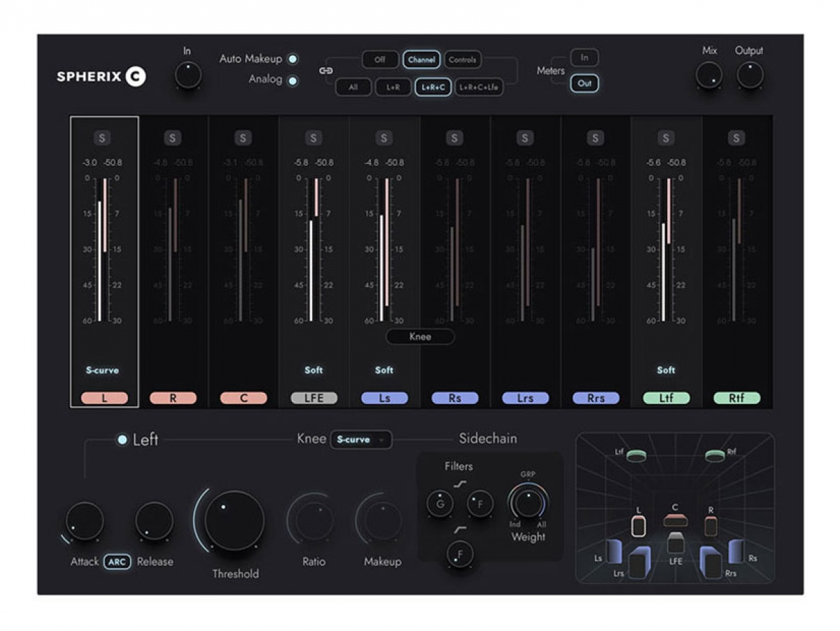The height and width of the screenshot is (631, 840).
Task: Click the Output knob
Action: [x=750, y=75]
